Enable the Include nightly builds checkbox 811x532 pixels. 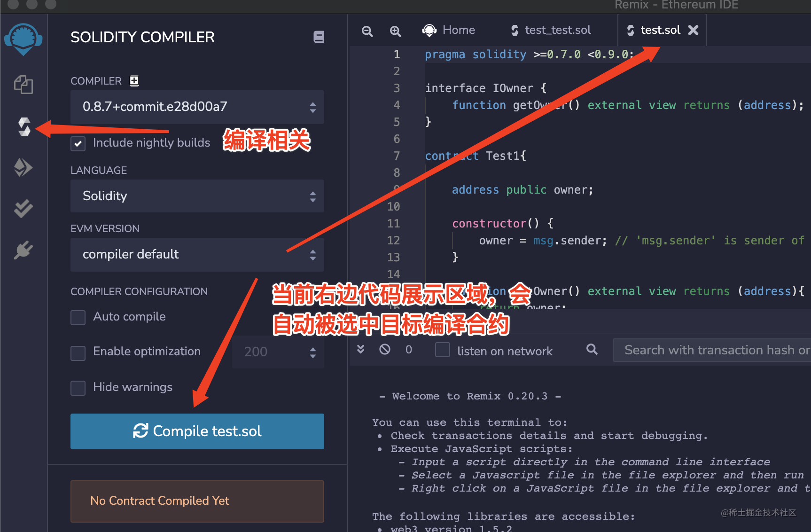(78, 143)
